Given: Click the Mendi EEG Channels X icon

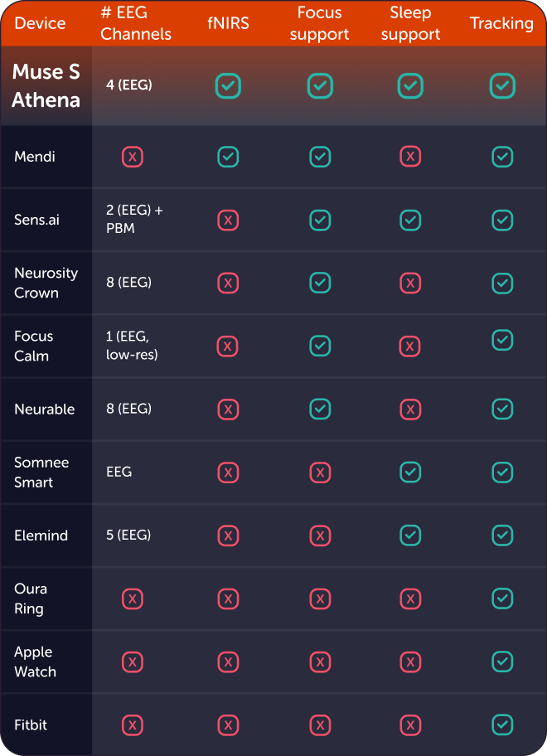Looking at the screenshot, I should (x=133, y=157).
